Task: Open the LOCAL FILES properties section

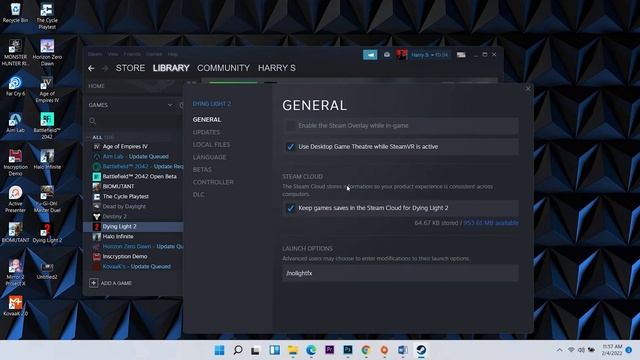Action: point(211,144)
